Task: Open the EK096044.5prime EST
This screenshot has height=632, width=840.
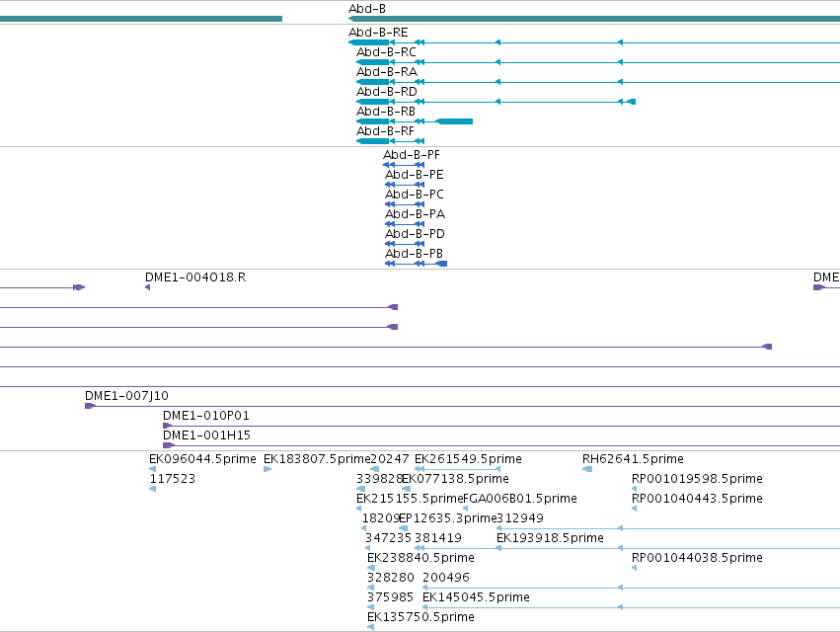Action: pos(202,459)
